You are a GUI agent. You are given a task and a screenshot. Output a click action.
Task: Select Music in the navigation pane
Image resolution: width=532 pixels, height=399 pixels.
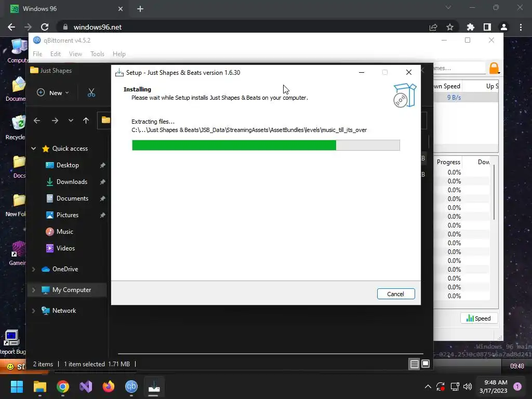click(x=65, y=232)
